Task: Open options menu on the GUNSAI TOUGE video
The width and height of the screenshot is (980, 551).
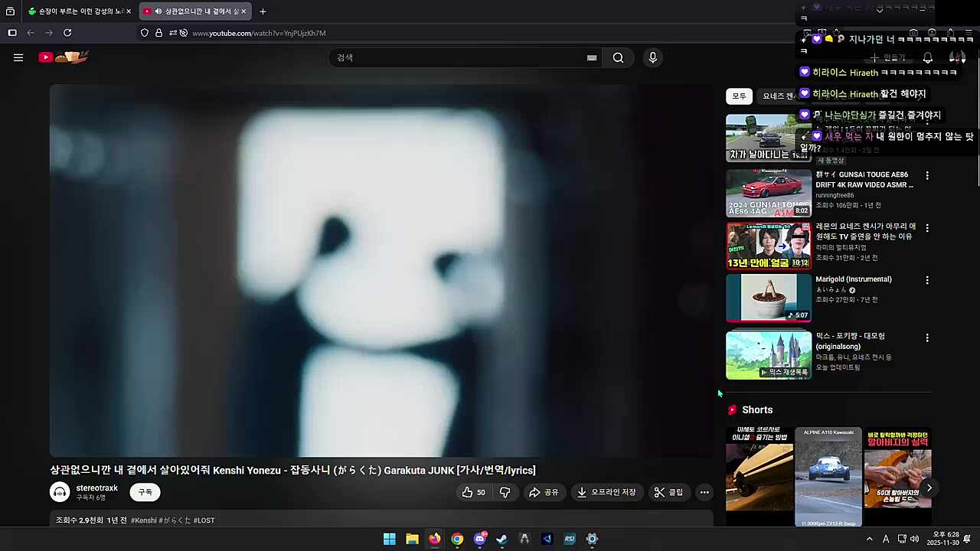Action: tap(927, 175)
